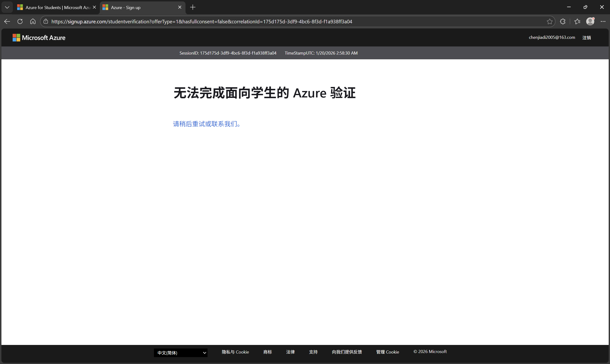Click inside the address bar
Image resolution: width=610 pixels, height=364 pixels.
294,21
